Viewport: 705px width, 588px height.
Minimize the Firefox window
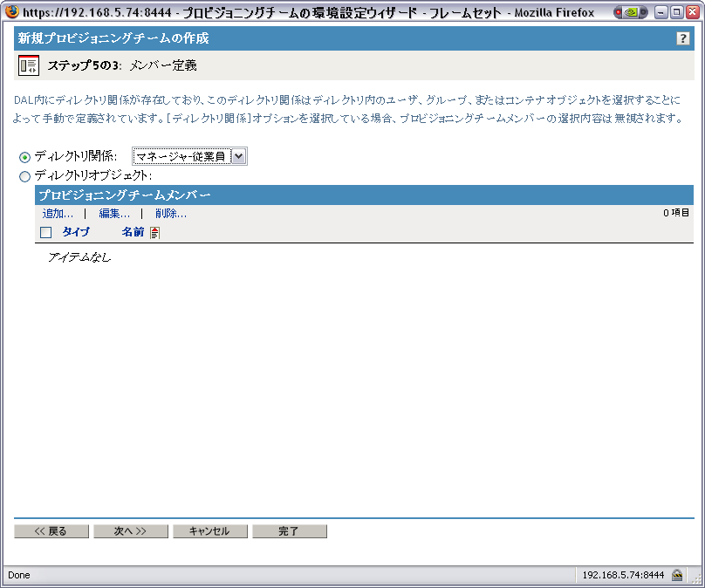pyautogui.click(x=661, y=12)
